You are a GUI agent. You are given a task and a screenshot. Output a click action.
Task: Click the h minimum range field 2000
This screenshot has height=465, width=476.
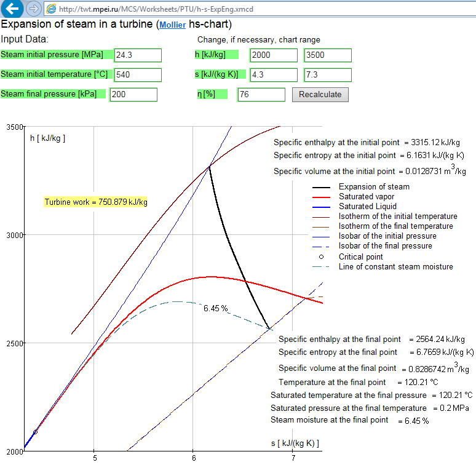tap(274, 55)
